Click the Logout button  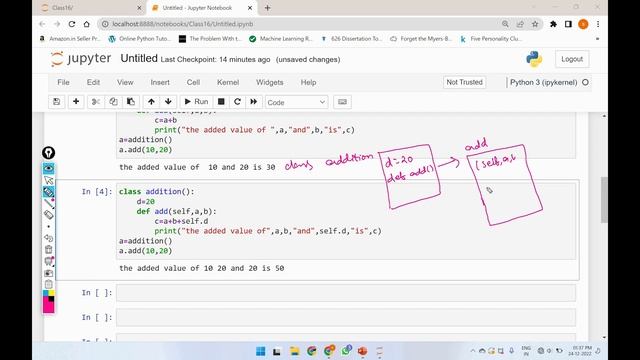572,59
